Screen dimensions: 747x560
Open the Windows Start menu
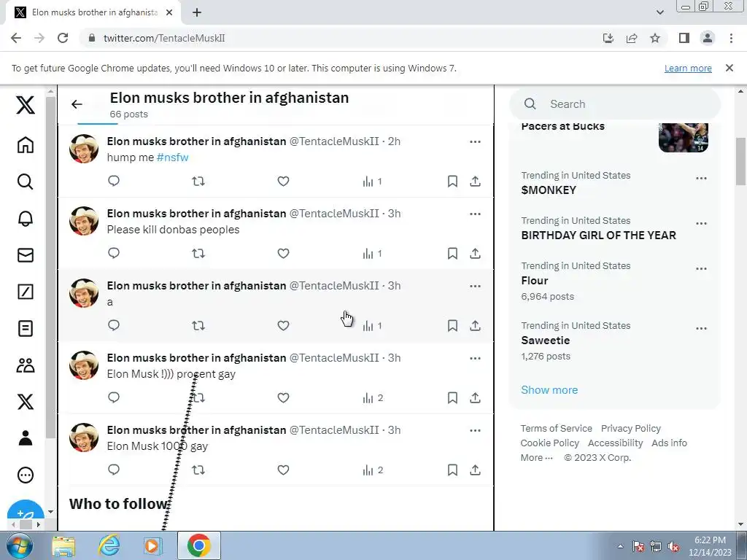pos(20,545)
